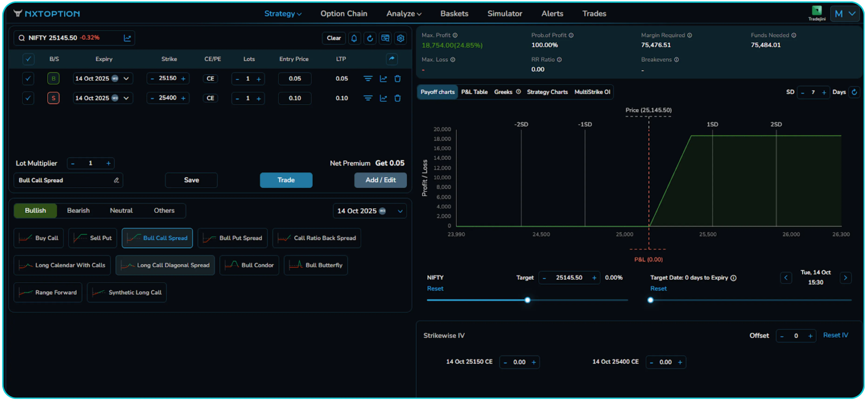
Task: Toggle the select-all legs header checkbox
Action: [x=28, y=59]
